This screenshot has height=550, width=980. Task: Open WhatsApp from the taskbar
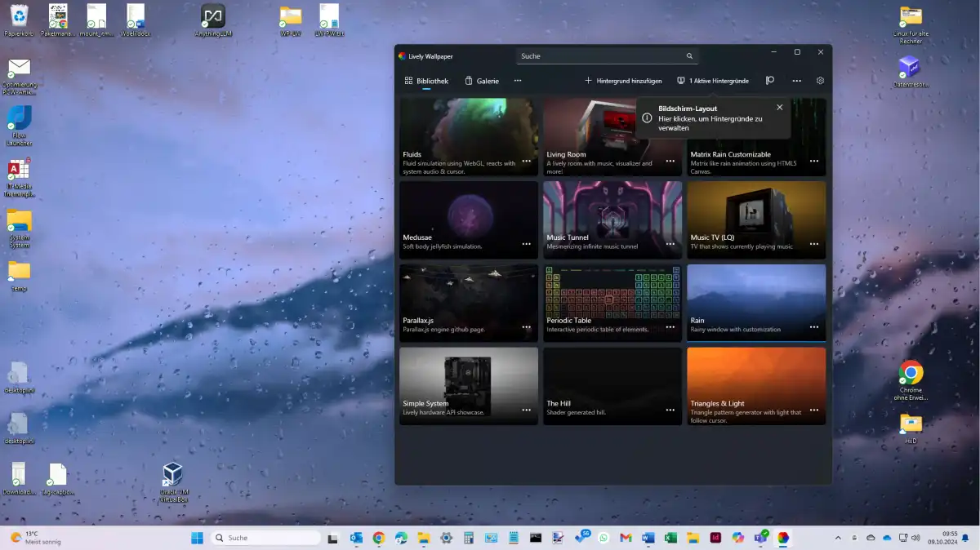(x=604, y=538)
